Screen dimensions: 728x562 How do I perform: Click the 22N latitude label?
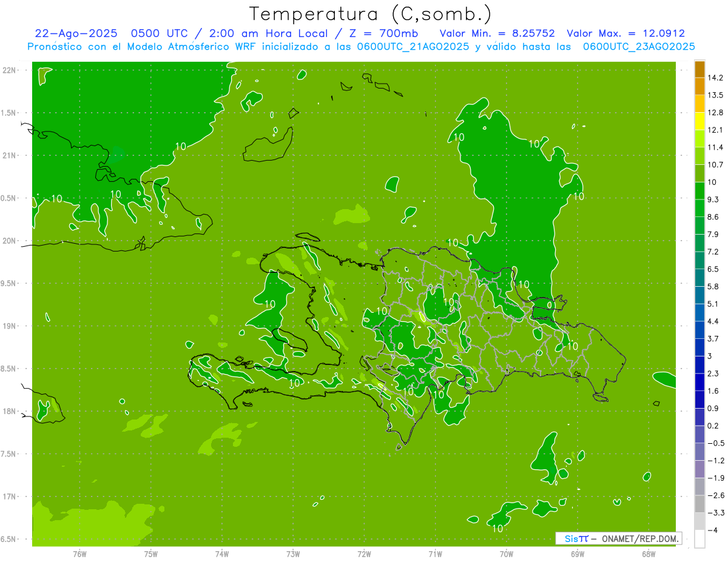pos(9,70)
